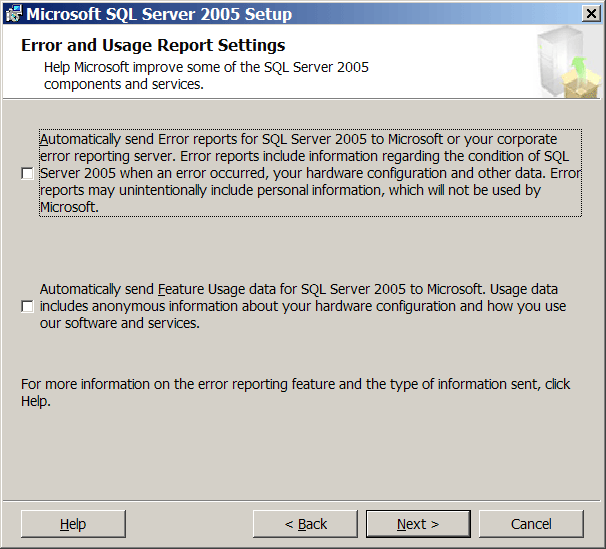Select the Error reports description label text
This screenshot has width=606, height=549.
[310, 173]
